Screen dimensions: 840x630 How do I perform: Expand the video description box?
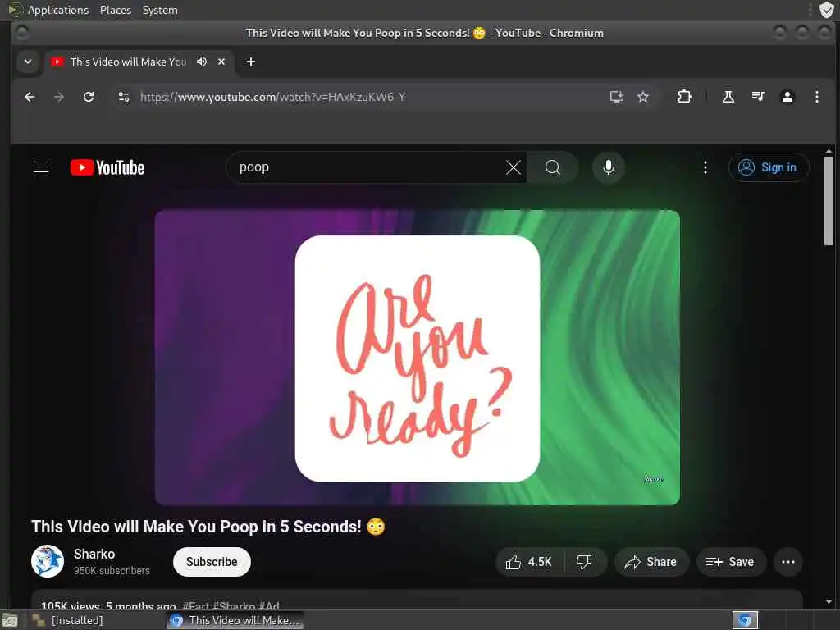pos(417,600)
